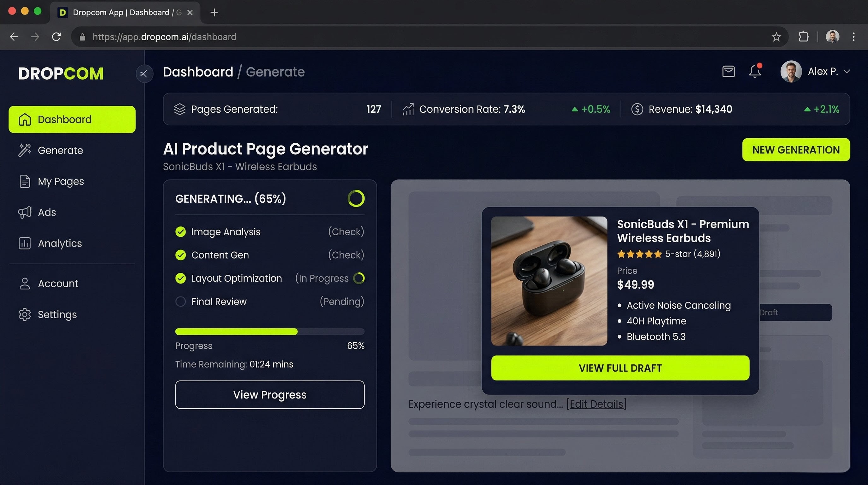This screenshot has height=485, width=868.
Task: Click the Chrome profile avatar
Action: tap(832, 37)
